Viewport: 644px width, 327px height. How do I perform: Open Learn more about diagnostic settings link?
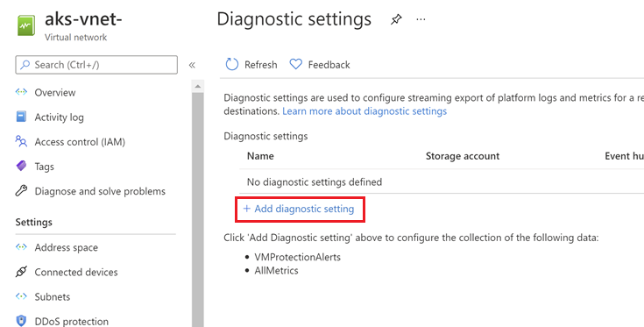pyautogui.click(x=364, y=111)
